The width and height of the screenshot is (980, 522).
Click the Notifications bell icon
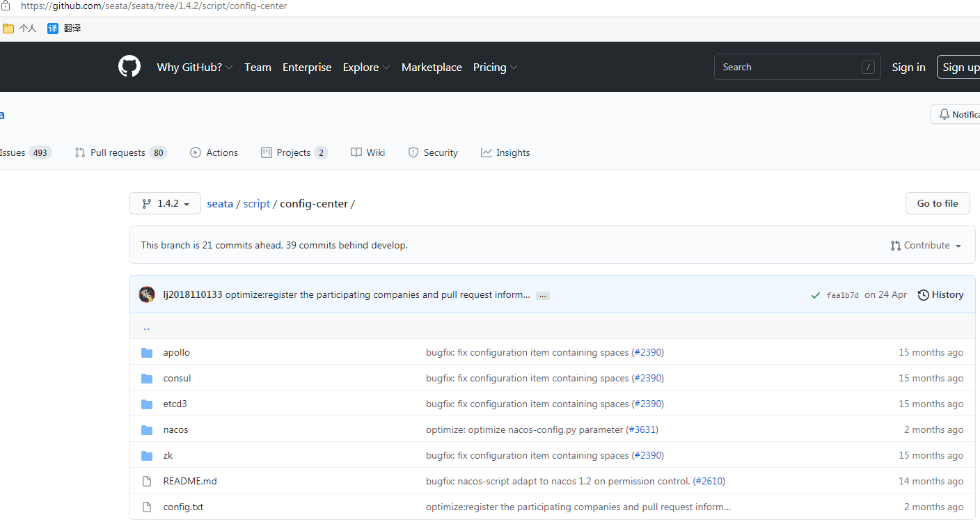point(945,114)
